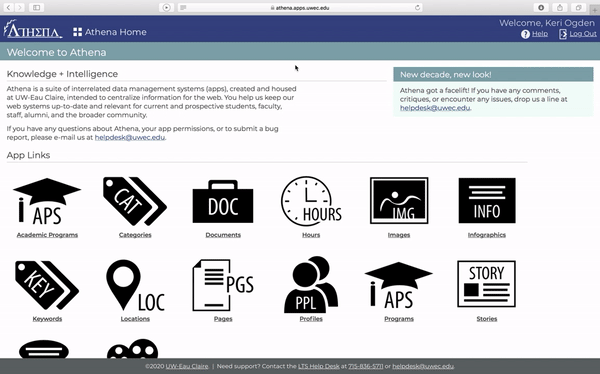Click the athena.apps.uwec.edu address bar
Image resolution: width=600 pixels, height=374 pixels.
click(300, 7)
